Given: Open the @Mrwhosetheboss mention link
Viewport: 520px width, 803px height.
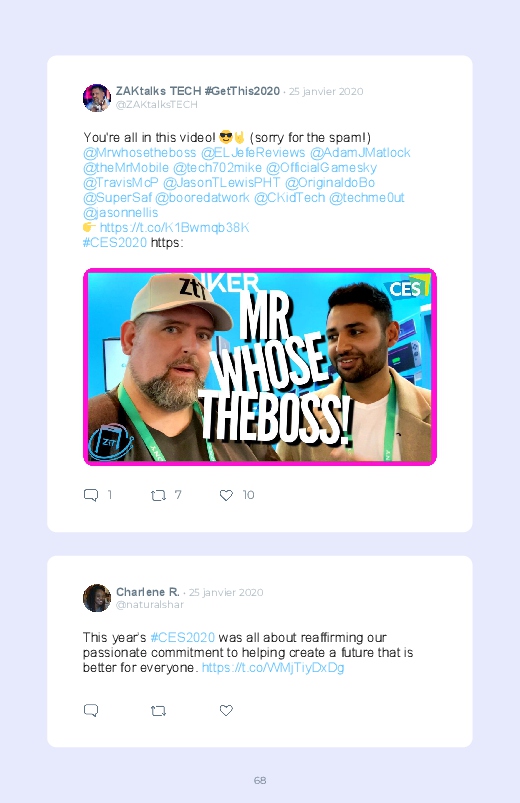Looking at the screenshot, I should click(x=139, y=153).
